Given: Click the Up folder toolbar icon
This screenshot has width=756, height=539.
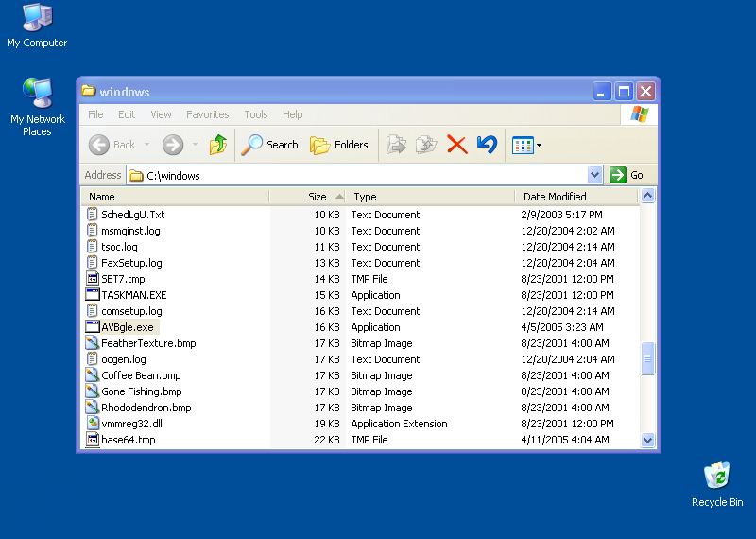Looking at the screenshot, I should point(218,145).
